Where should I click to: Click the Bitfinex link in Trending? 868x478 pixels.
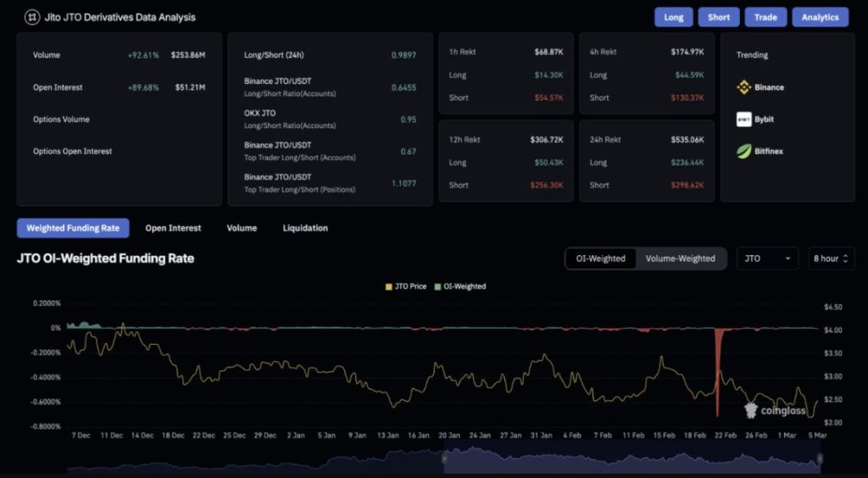coord(769,151)
